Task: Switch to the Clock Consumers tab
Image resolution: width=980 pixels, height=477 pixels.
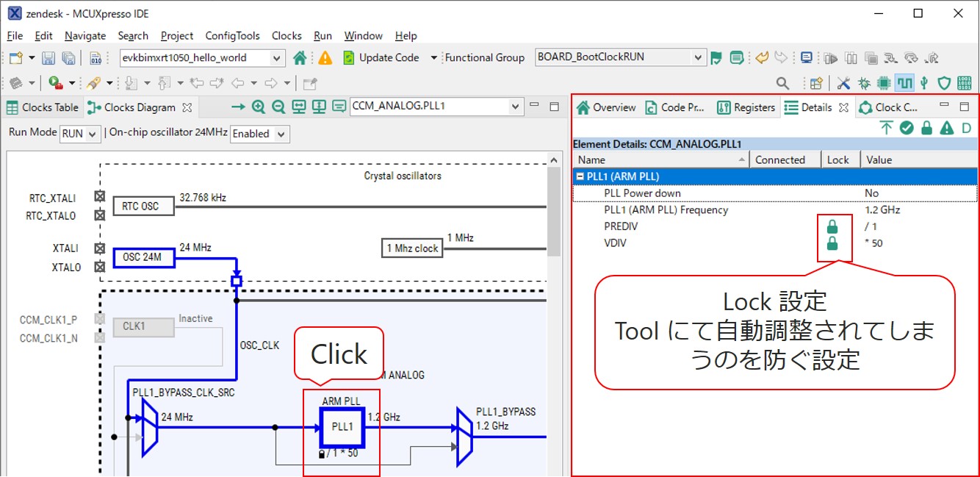Action: click(x=888, y=107)
